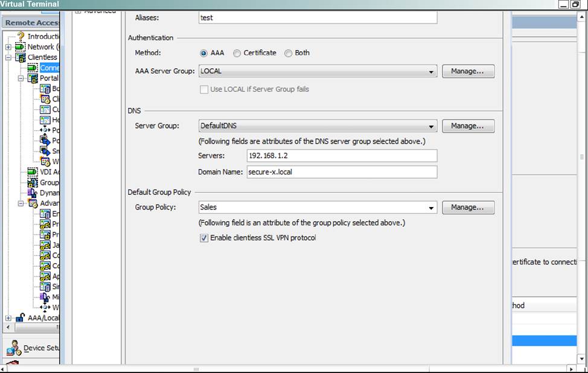Expand the Network tree node
588x373 pixels.
[8, 47]
